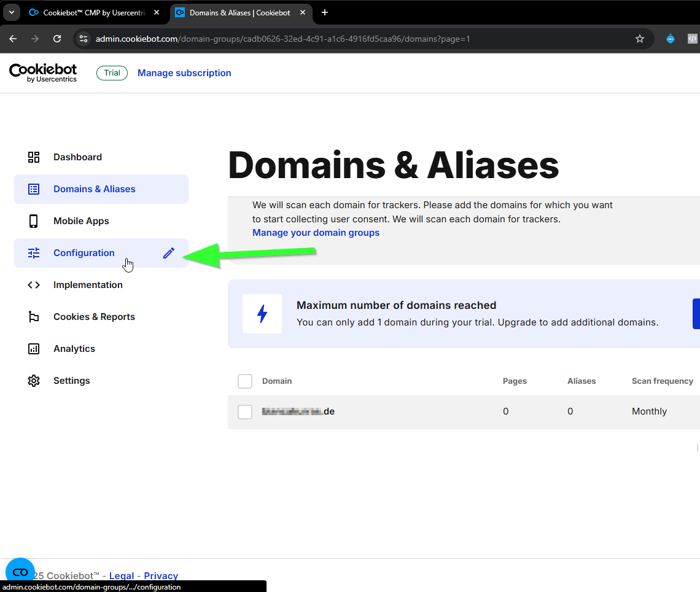
Task: Click the Analytics chart icon
Action: (34, 349)
